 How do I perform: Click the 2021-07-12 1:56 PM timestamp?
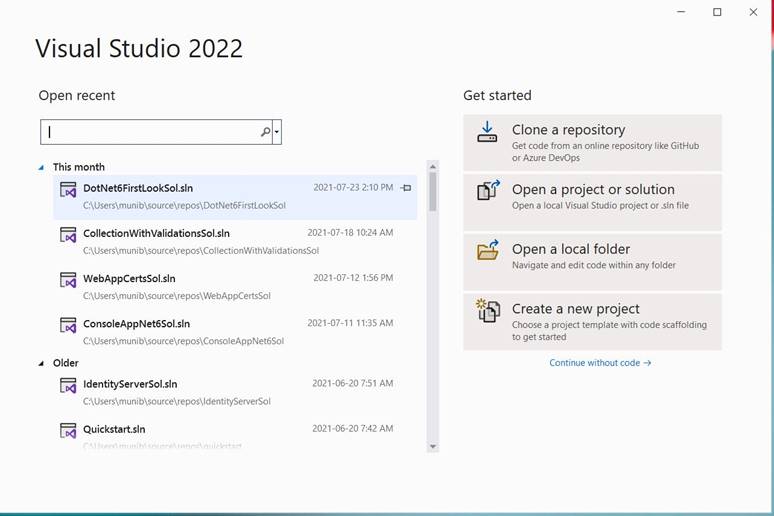click(x=353, y=278)
